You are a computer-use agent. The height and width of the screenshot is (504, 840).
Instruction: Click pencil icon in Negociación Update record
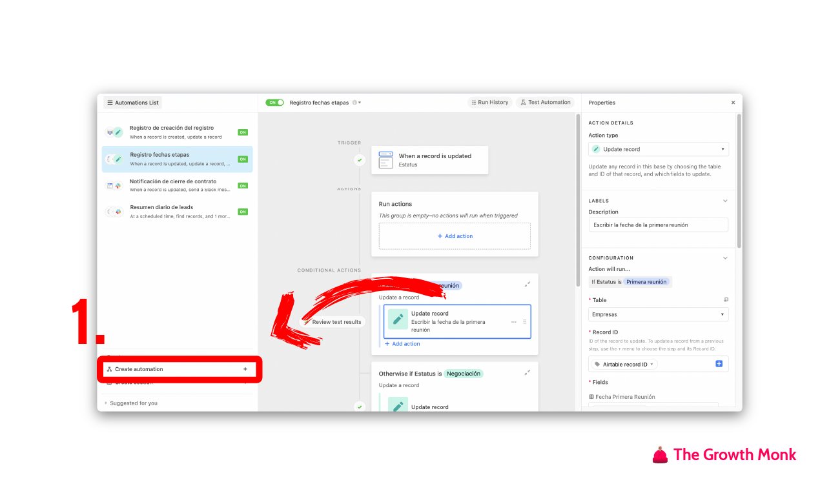click(x=398, y=406)
